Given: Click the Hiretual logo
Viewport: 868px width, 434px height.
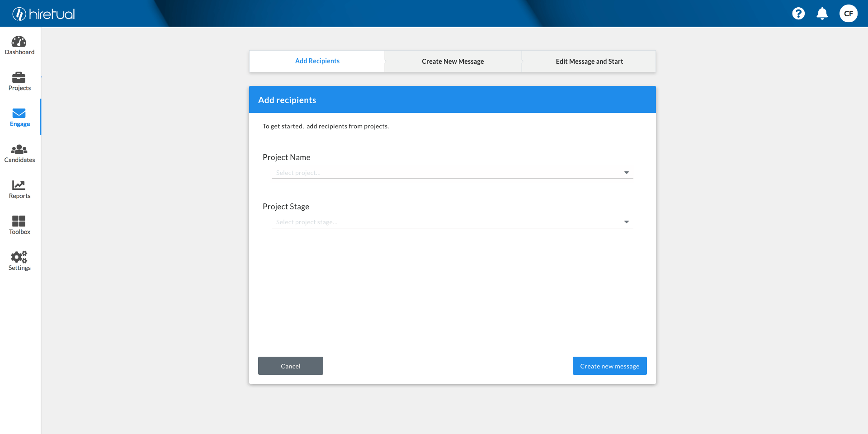Looking at the screenshot, I should pyautogui.click(x=43, y=14).
